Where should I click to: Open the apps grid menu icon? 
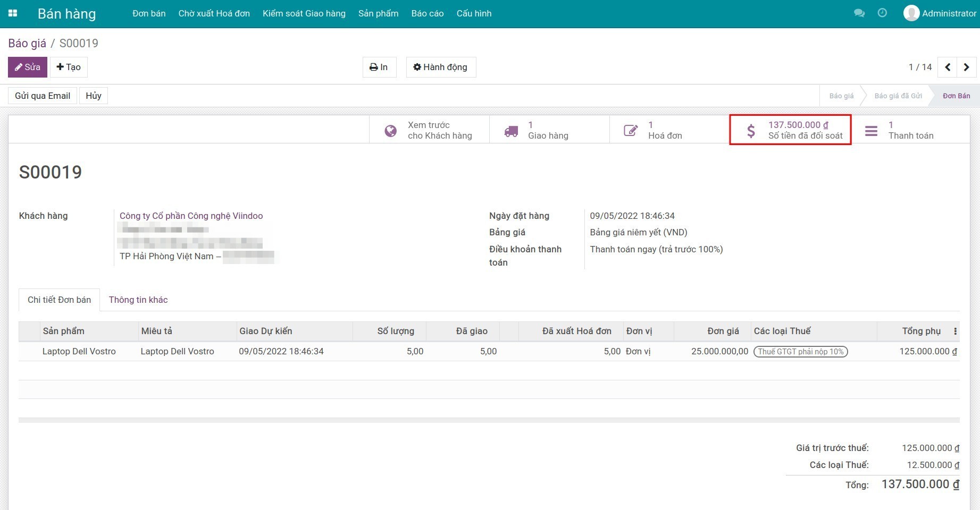(x=13, y=13)
